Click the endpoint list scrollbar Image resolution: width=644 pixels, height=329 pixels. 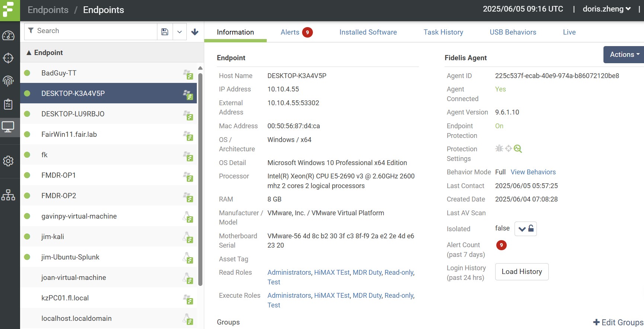[x=200, y=178]
